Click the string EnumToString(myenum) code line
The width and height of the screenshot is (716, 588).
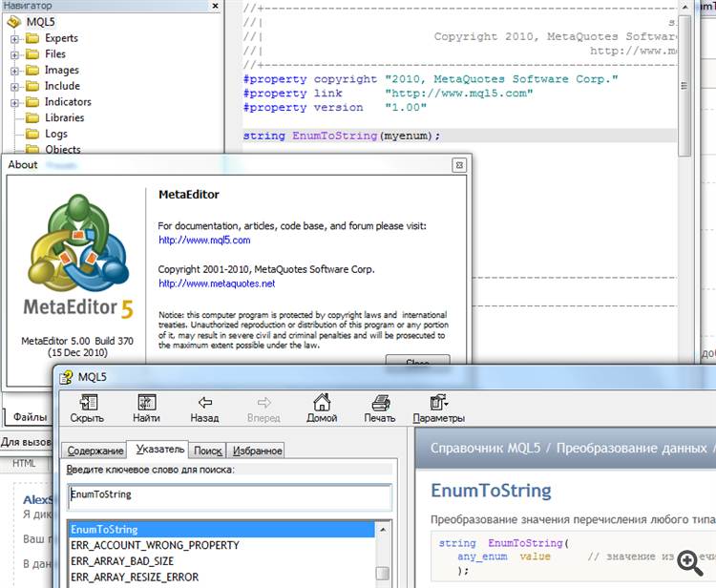[342, 136]
